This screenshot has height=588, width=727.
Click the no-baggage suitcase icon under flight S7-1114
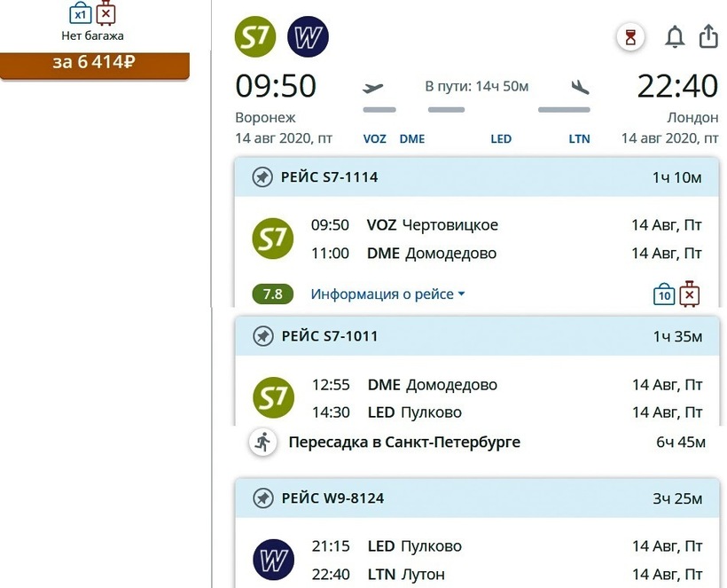[690, 294]
